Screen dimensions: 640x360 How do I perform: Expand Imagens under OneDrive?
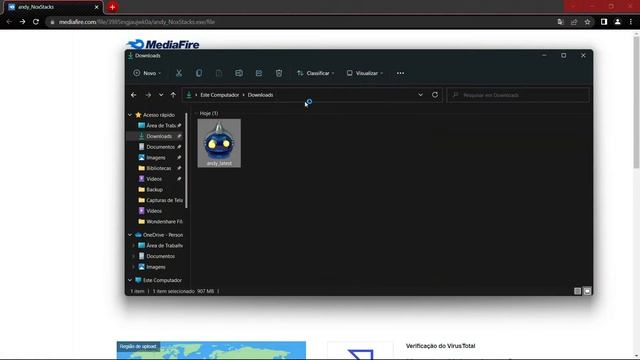pos(133,267)
